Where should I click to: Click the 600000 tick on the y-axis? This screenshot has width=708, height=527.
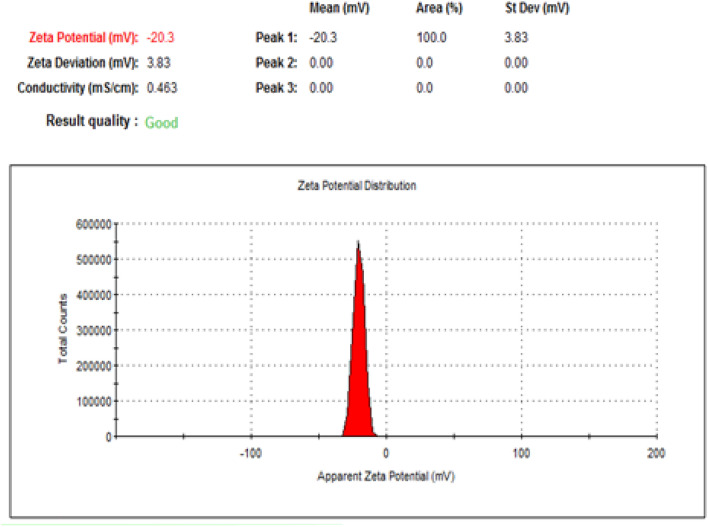94,225
